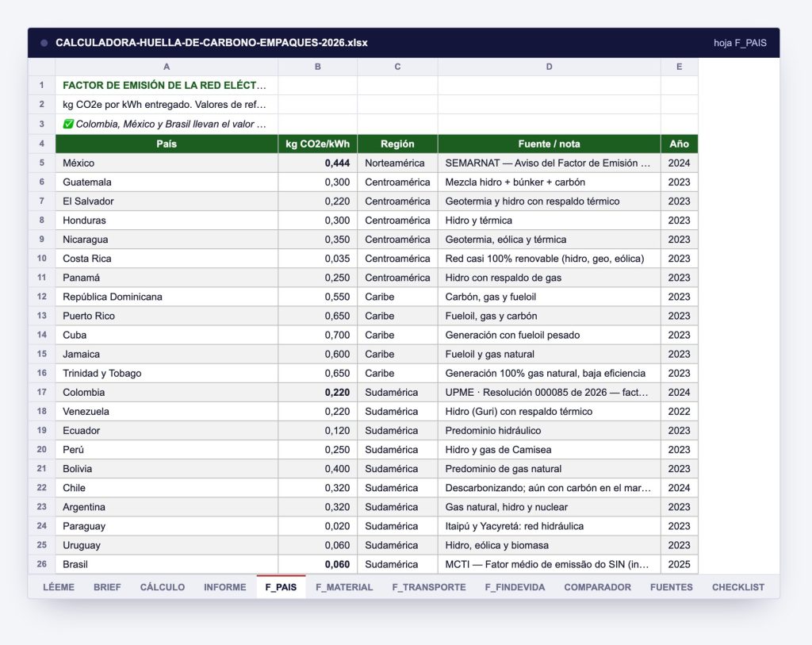Open the CÁLCULO sheet tab

coord(162,587)
